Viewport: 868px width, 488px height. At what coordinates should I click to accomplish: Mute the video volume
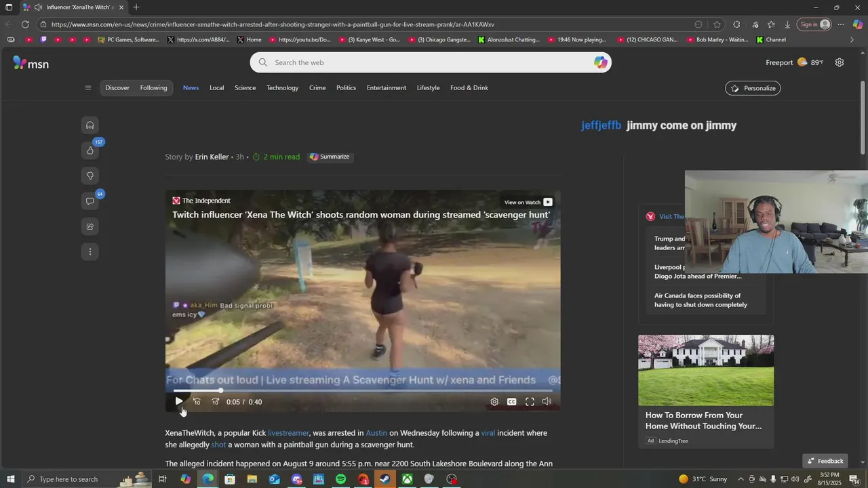point(547,402)
